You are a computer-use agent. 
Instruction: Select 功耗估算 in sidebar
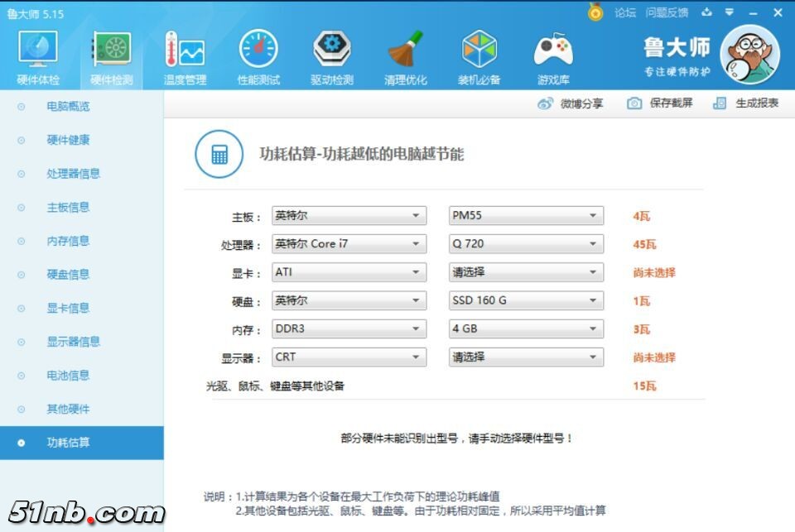pyautogui.click(x=82, y=443)
